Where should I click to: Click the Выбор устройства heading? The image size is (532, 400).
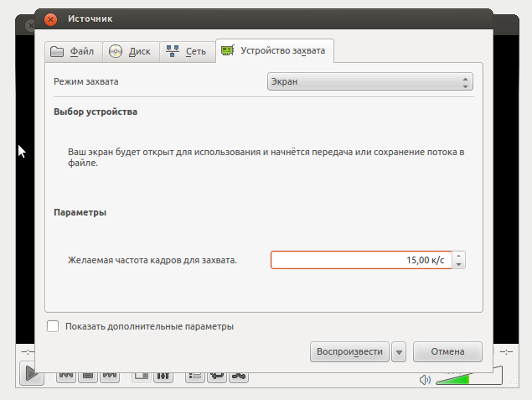(x=96, y=112)
